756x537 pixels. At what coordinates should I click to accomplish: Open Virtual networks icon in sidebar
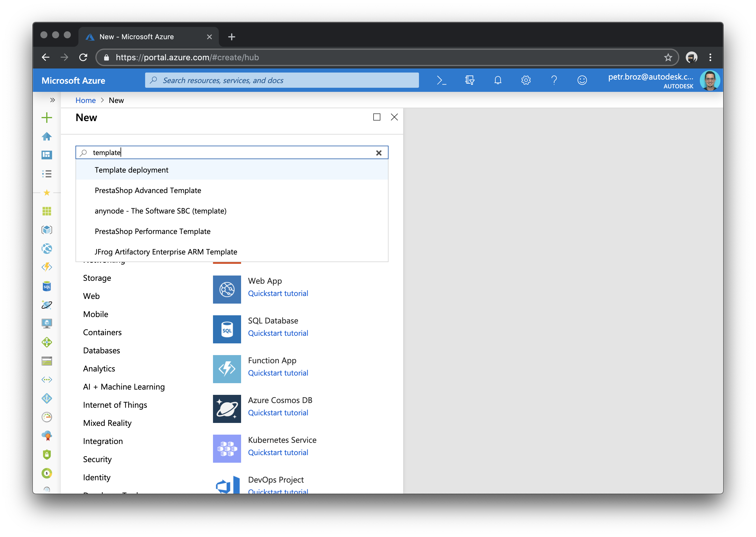pos(47,380)
